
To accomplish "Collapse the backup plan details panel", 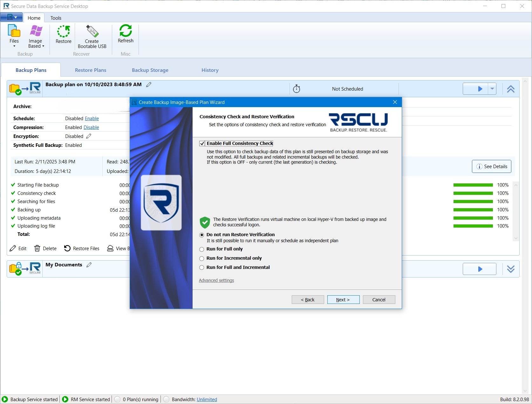I will 511,89.
